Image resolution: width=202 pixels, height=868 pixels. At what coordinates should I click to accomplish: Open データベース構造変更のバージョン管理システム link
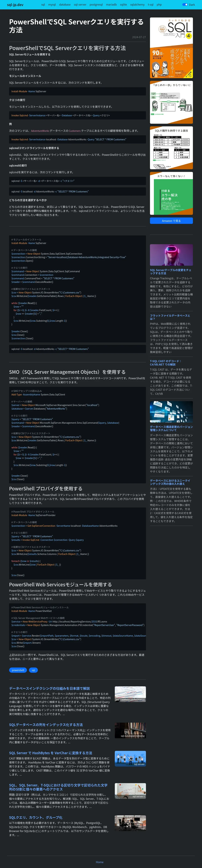coord(171,428)
